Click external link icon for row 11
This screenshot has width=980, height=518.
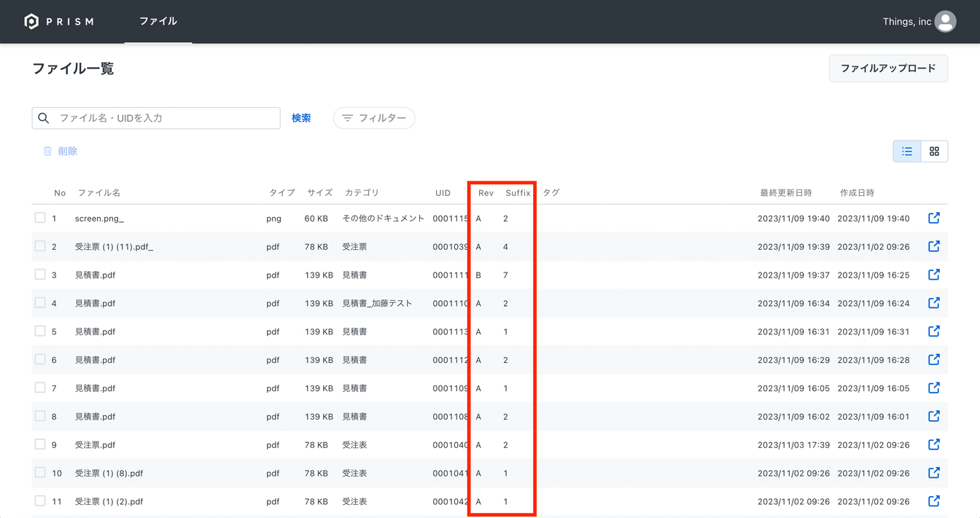point(933,501)
